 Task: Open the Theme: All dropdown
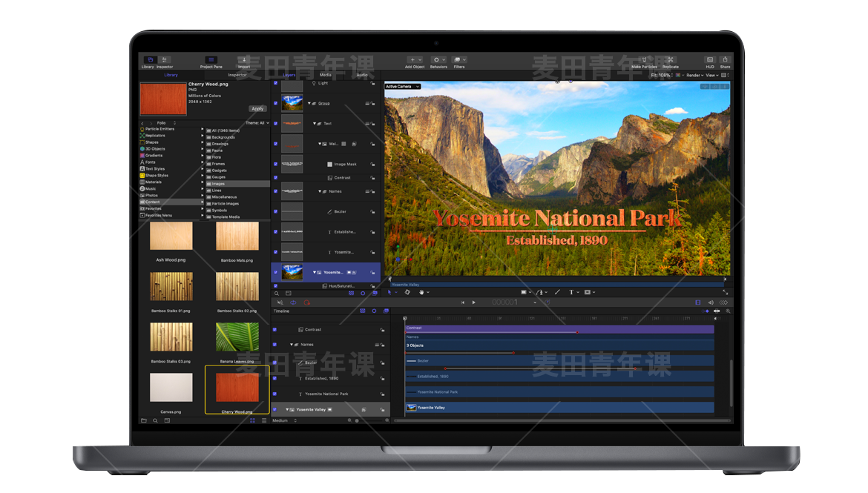point(257,123)
